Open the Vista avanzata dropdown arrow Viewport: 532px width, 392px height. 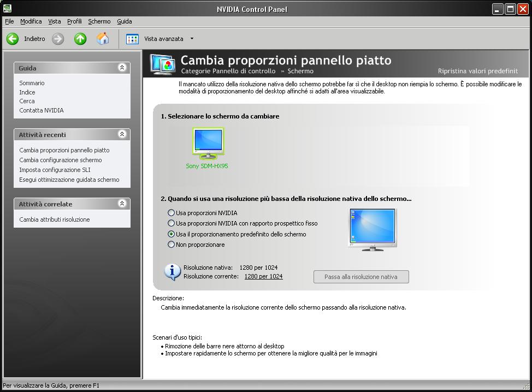[192, 39]
